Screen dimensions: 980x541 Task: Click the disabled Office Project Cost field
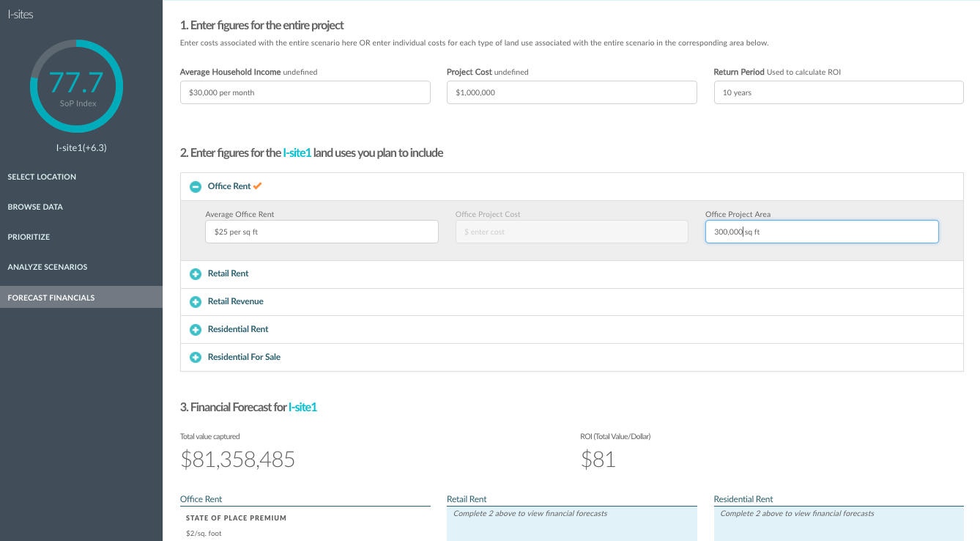[572, 232]
